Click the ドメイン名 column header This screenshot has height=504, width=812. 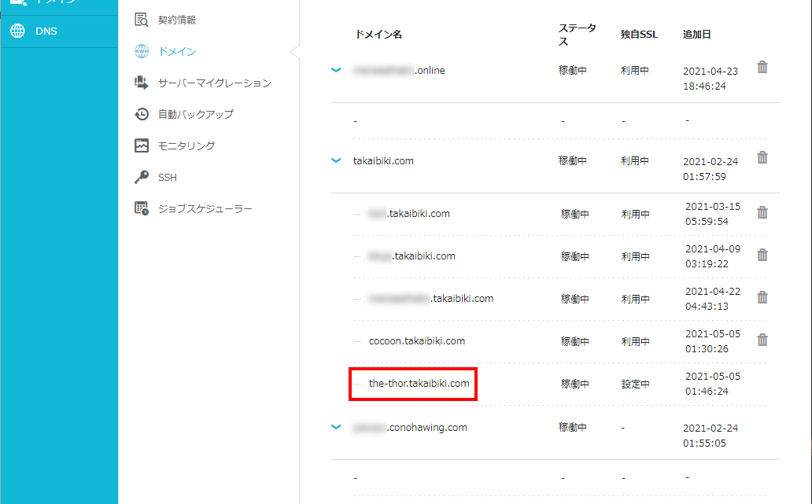378,34
